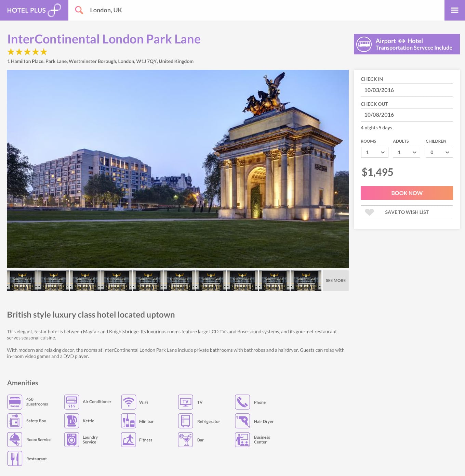Click the Check In date field
The height and width of the screenshot is (476, 465).
407,90
